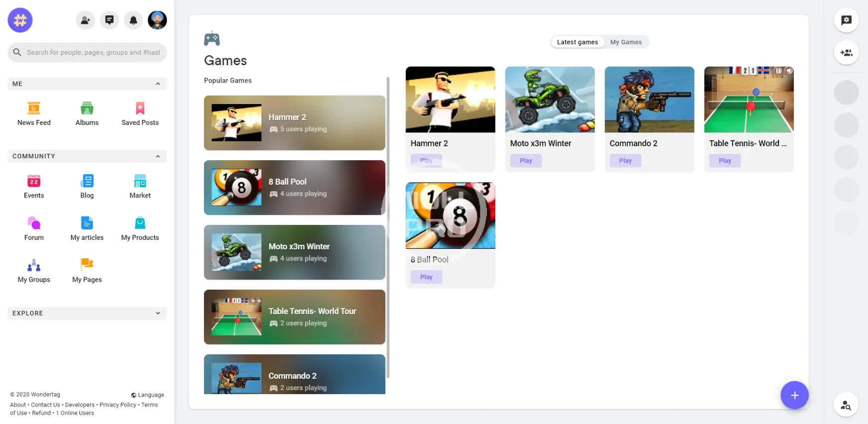This screenshot has width=868, height=424.
Task: Open the Events calendar icon
Action: 34,181
